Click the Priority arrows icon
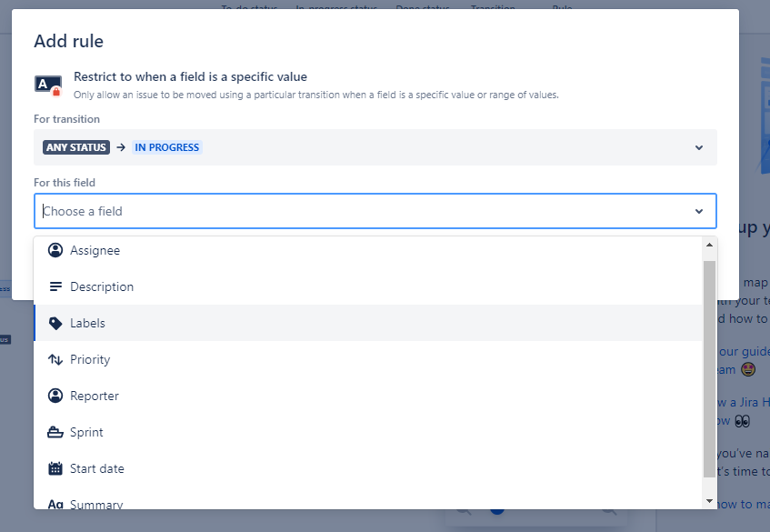The image size is (770, 532). click(x=55, y=358)
